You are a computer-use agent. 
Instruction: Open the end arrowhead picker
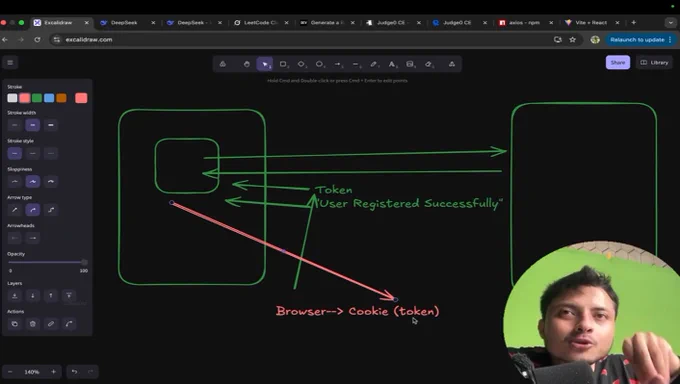(33, 238)
